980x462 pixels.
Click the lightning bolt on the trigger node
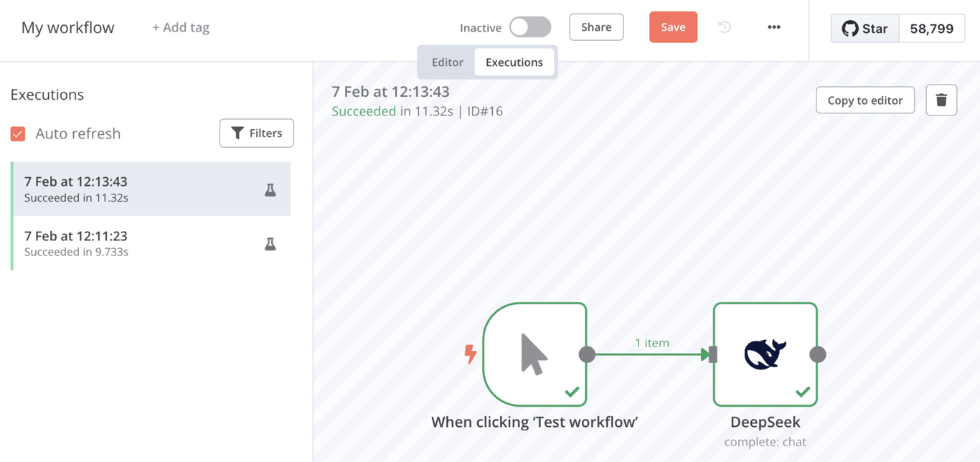pyautogui.click(x=470, y=354)
